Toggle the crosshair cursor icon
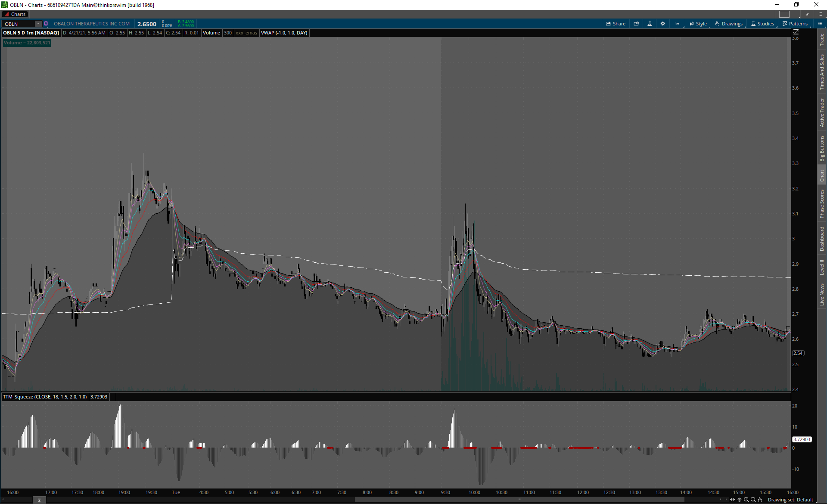Image resolution: width=827 pixels, height=504 pixels. pyautogui.click(x=740, y=500)
